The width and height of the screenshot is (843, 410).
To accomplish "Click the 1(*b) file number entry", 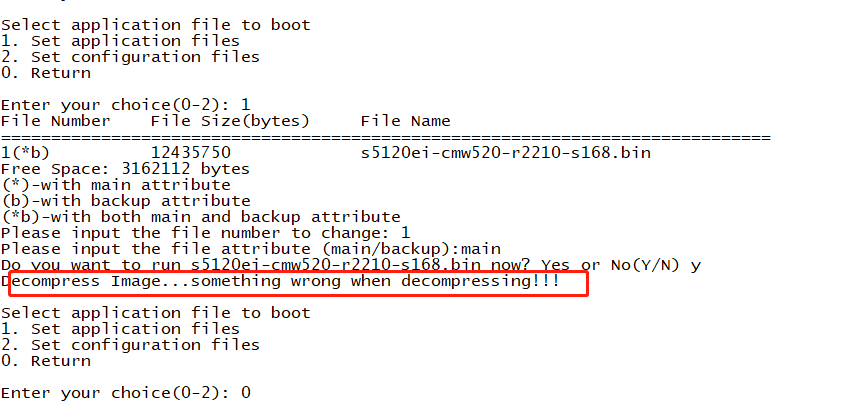I will click(25, 153).
